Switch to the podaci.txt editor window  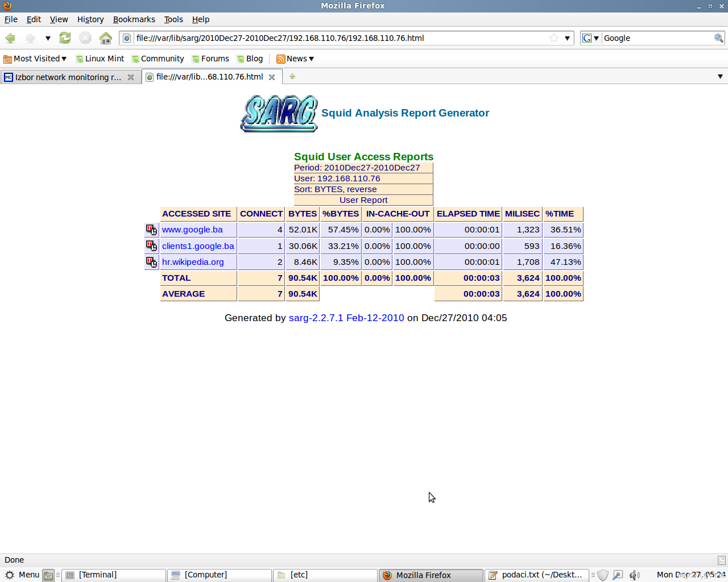pyautogui.click(x=537, y=575)
